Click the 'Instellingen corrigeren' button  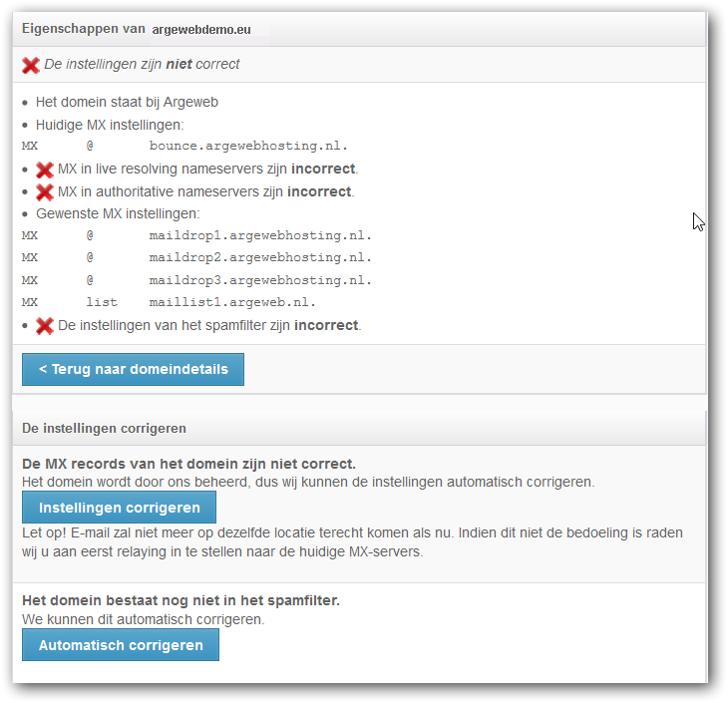[x=119, y=507]
